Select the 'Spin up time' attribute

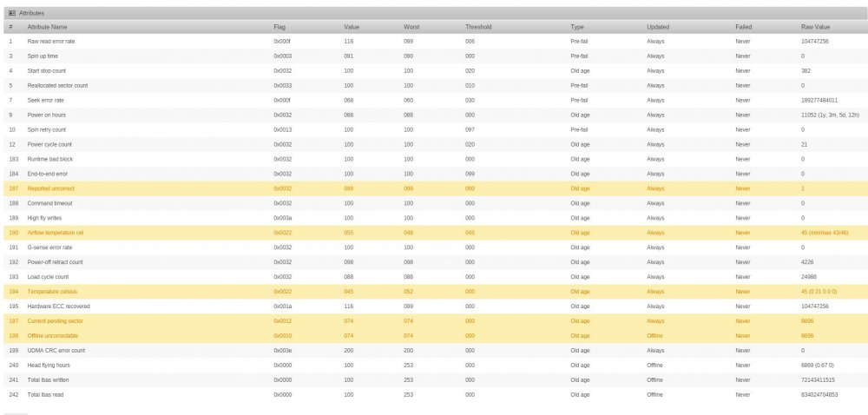tap(43, 56)
